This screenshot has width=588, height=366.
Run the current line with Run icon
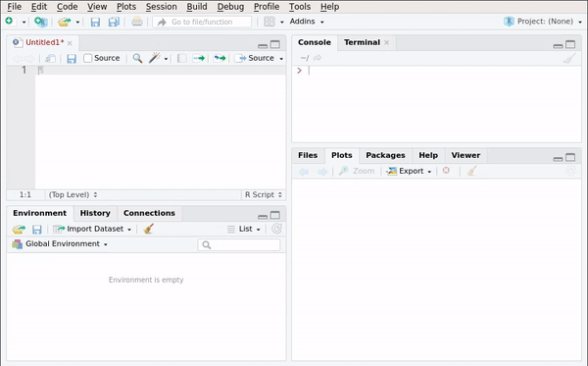tap(198, 58)
